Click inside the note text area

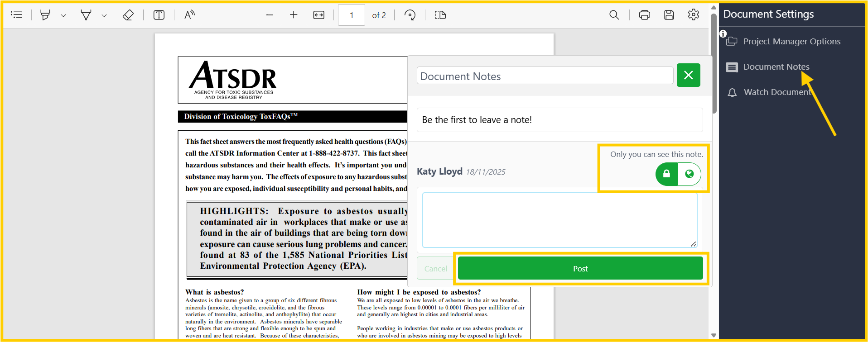click(559, 220)
